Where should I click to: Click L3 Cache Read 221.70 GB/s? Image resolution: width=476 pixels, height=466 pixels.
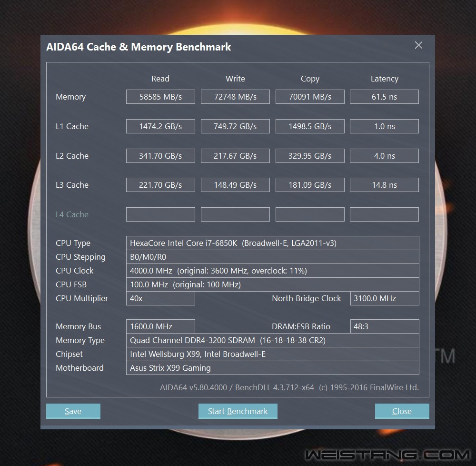click(x=160, y=185)
